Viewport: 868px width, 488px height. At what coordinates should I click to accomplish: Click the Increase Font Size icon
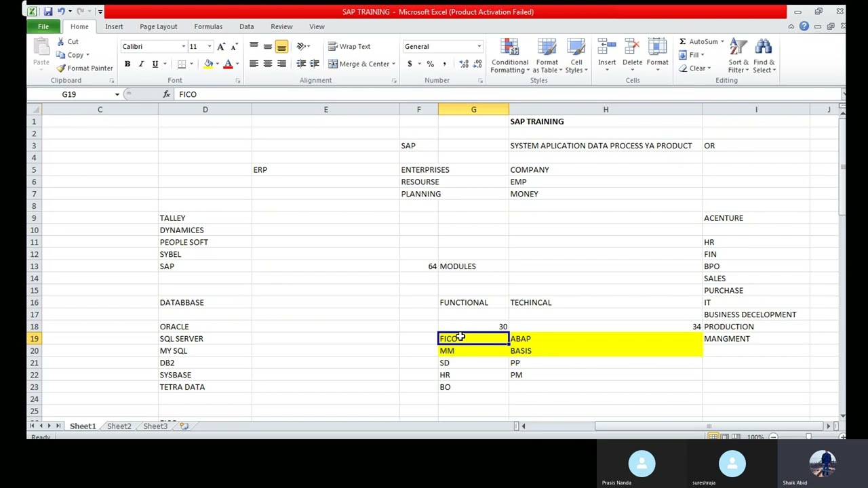click(x=221, y=46)
